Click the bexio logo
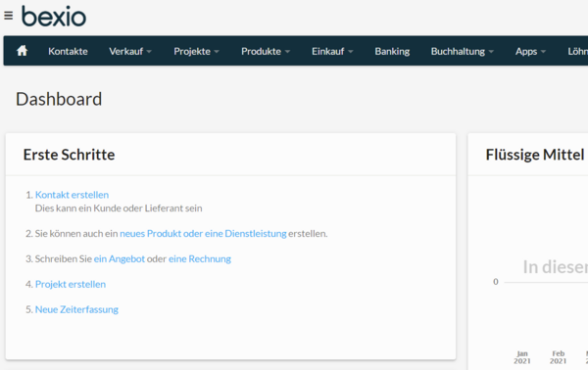The image size is (588, 370). 54,16
